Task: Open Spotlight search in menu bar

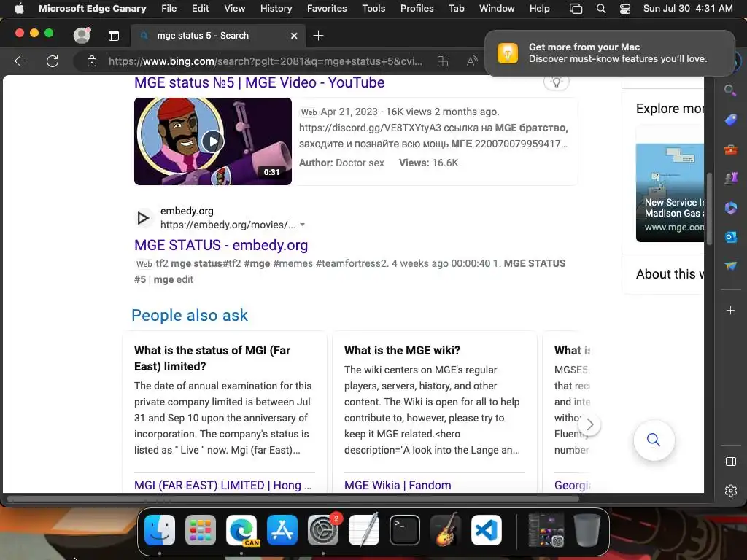Action: click(601, 9)
